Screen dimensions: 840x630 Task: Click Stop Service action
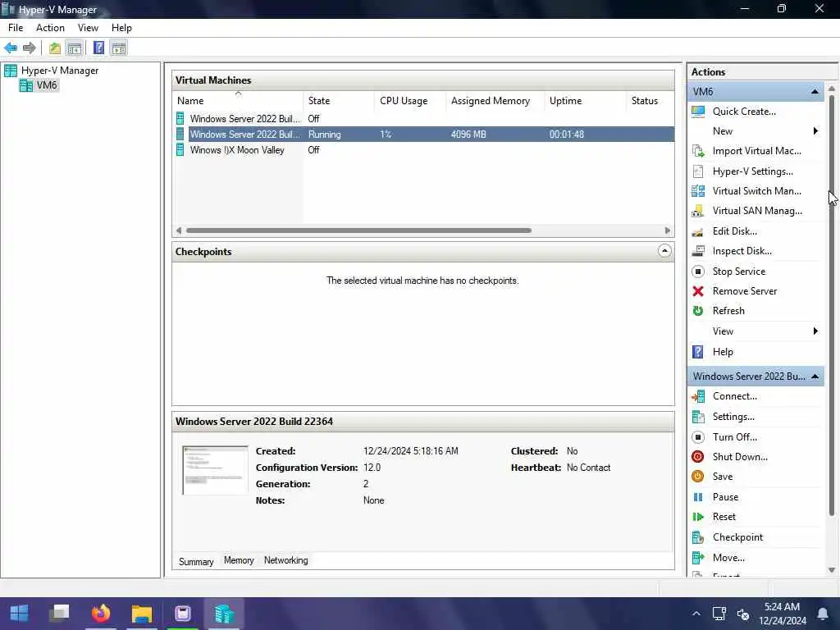click(x=739, y=272)
